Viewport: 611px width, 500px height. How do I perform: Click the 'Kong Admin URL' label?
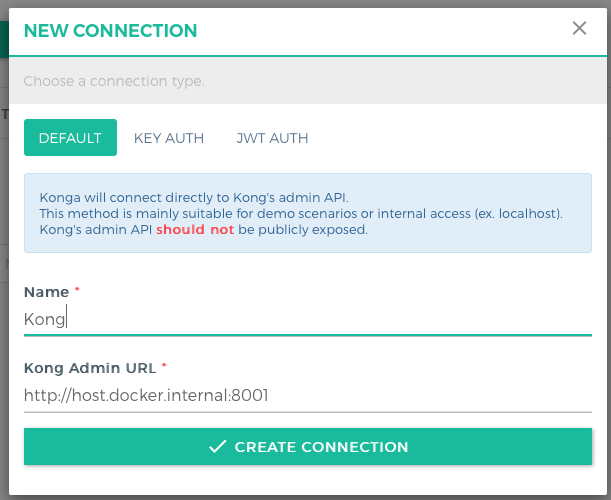pyautogui.click(x=88, y=367)
